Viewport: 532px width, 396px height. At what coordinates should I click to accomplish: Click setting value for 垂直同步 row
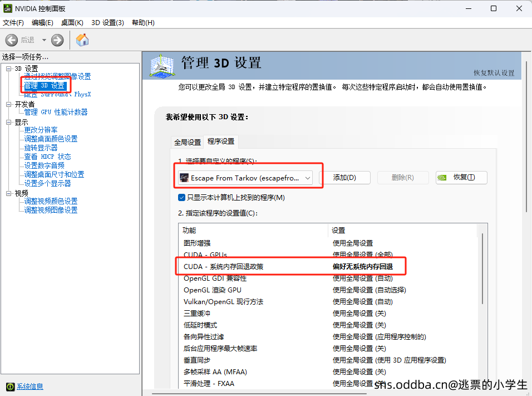point(389,360)
